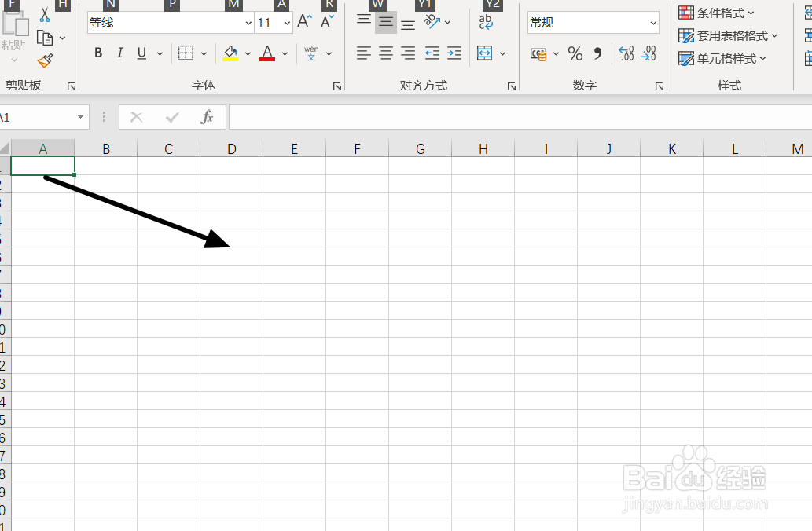This screenshot has height=531, width=812.
Task: Open borders dropdown arrow
Action: point(204,53)
